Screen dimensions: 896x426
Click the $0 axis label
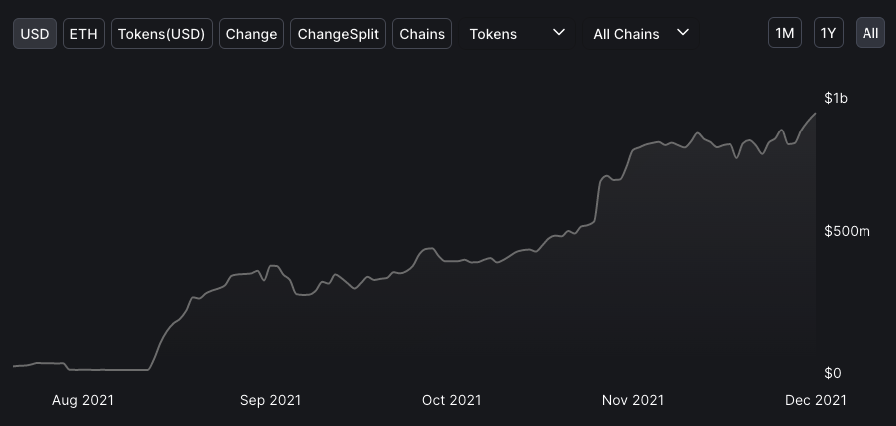833,373
